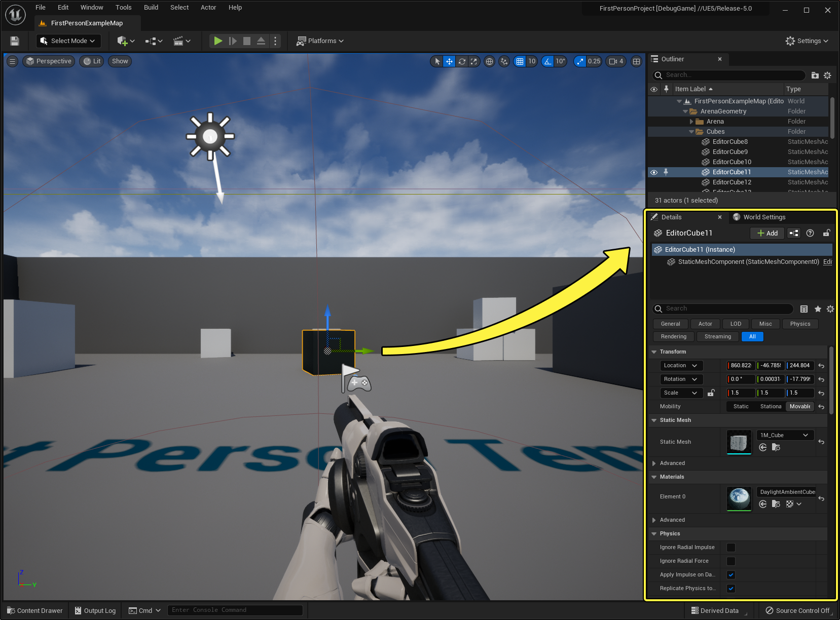Screen dimensions: 840x620
Task: Collapse the Materials section
Action: click(654, 477)
